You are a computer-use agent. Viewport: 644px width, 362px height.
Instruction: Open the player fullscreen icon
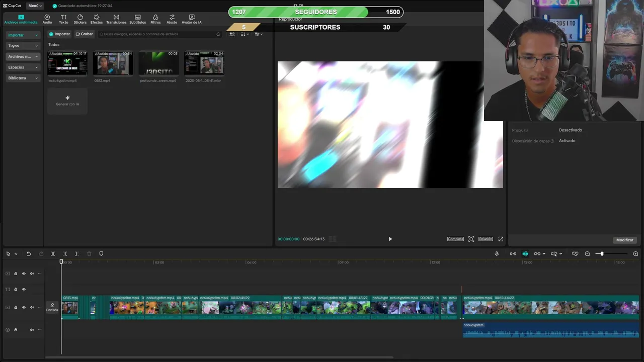(501, 239)
